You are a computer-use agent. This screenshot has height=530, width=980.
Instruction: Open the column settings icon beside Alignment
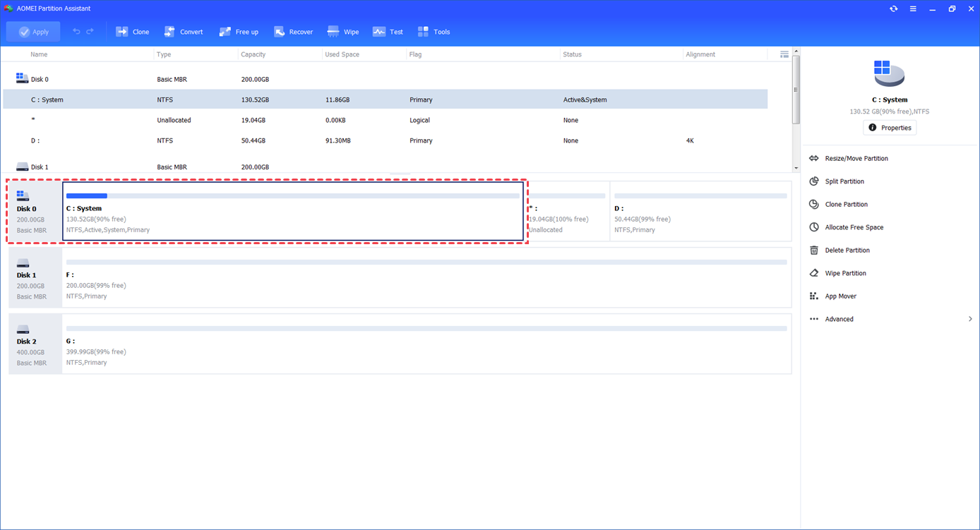[784, 54]
